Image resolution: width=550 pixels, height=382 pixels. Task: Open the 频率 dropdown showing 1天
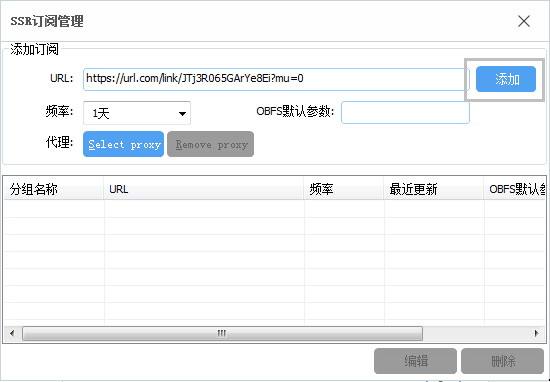pyautogui.click(x=137, y=113)
